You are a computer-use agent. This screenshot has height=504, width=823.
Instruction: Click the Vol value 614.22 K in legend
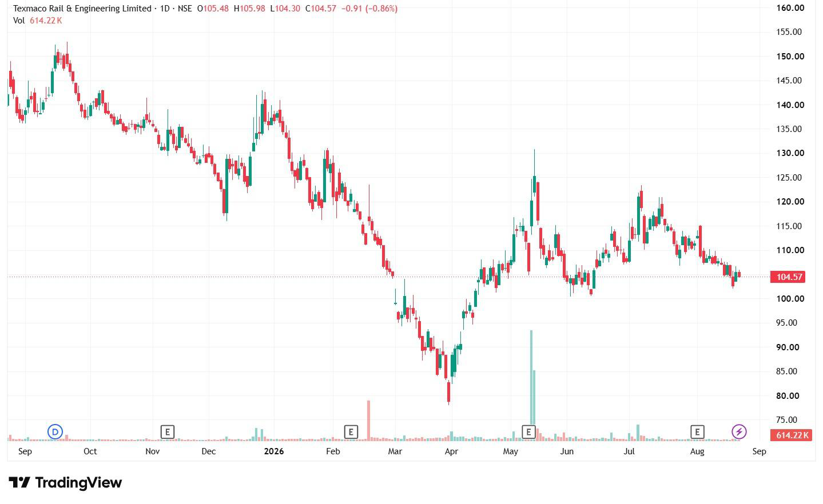tap(46, 21)
